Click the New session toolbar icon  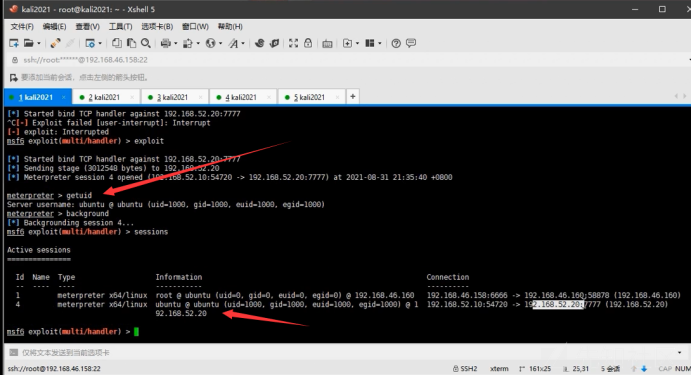tap(14, 43)
